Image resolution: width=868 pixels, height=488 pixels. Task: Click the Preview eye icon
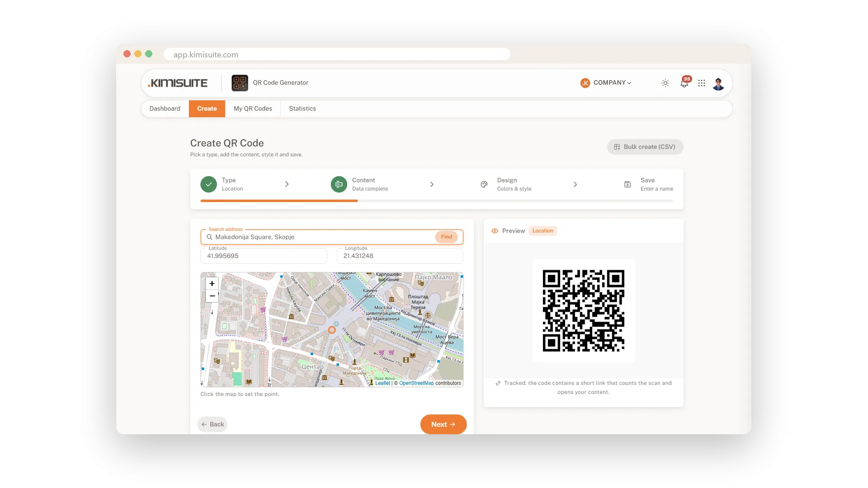point(495,231)
